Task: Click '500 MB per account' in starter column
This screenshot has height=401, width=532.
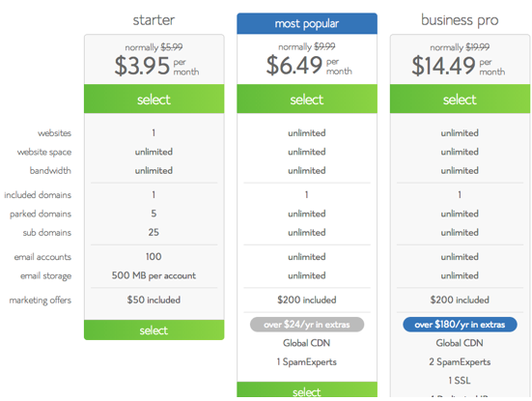Action: (x=154, y=275)
